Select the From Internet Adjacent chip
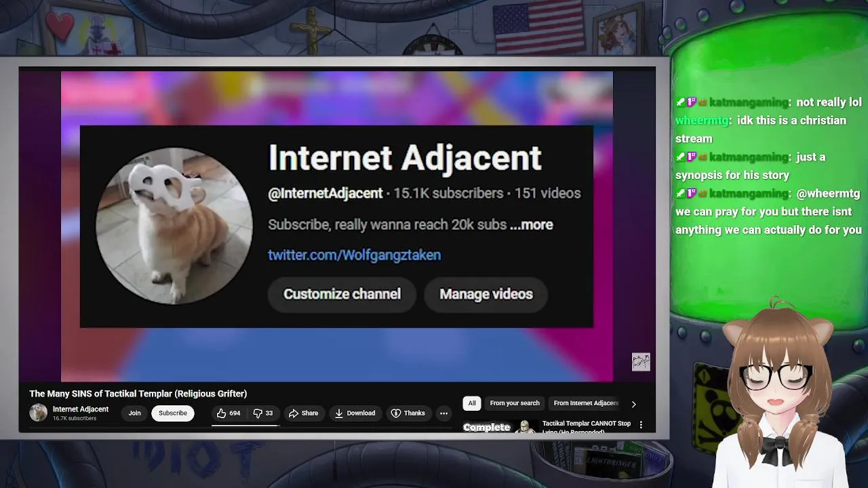This screenshot has height=488, width=868. (586, 403)
